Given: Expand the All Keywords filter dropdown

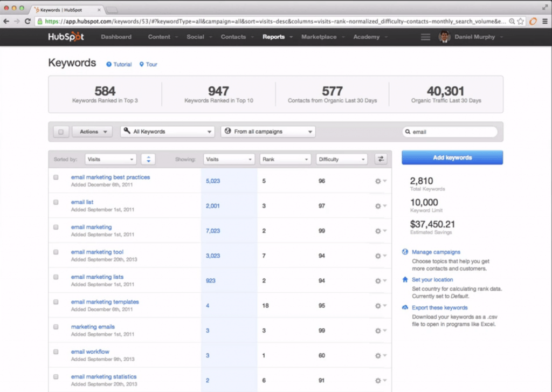Looking at the screenshot, I should [x=168, y=132].
